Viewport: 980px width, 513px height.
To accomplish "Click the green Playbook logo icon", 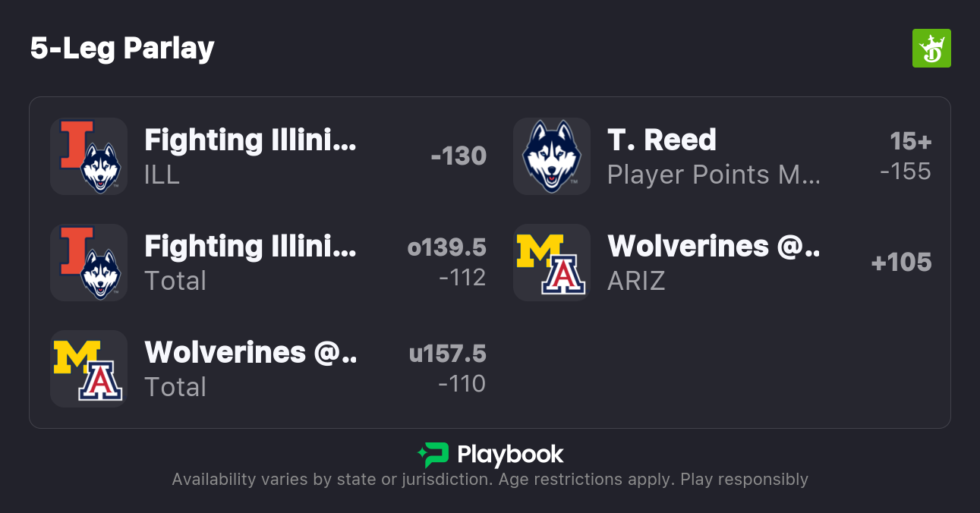I will coord(433,455).
